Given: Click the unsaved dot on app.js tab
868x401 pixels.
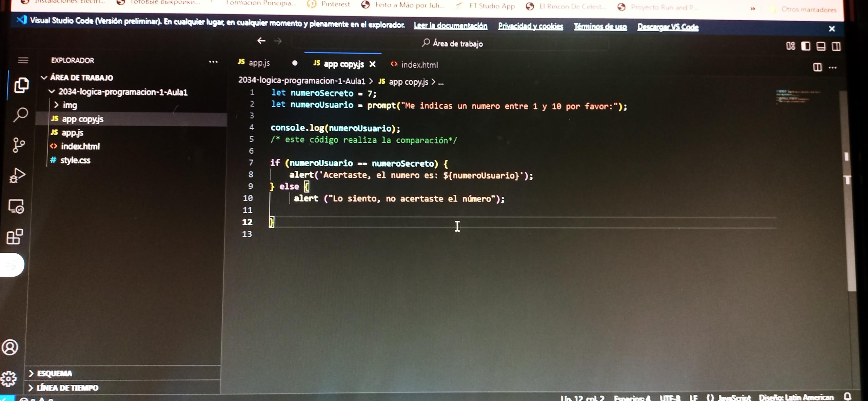Looking at the screenshot, I should pos(295,63).
